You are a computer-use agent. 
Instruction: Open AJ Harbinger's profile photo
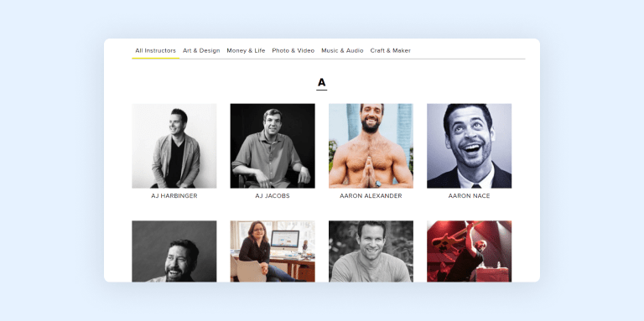point(174,146)
